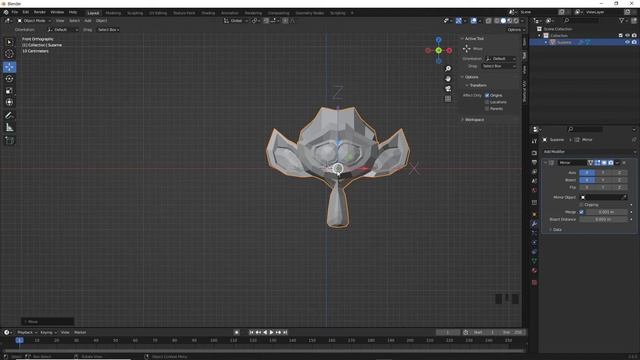Expand the Workspace panel

(462, 120)
